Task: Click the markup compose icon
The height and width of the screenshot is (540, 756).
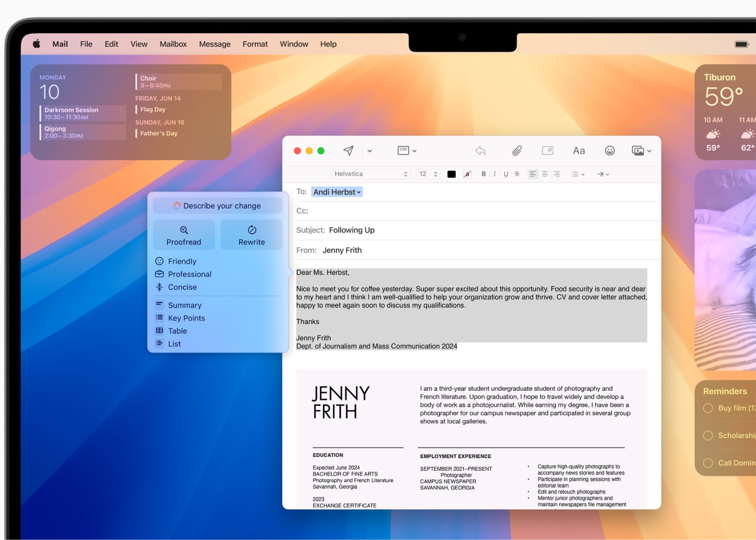Action: pyautogui.click(x=548, y=151)
